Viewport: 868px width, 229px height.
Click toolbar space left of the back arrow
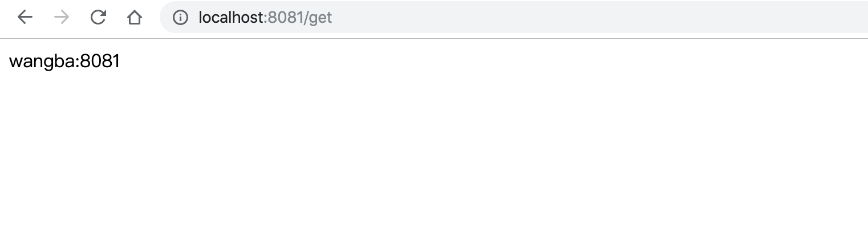[7, 18]
